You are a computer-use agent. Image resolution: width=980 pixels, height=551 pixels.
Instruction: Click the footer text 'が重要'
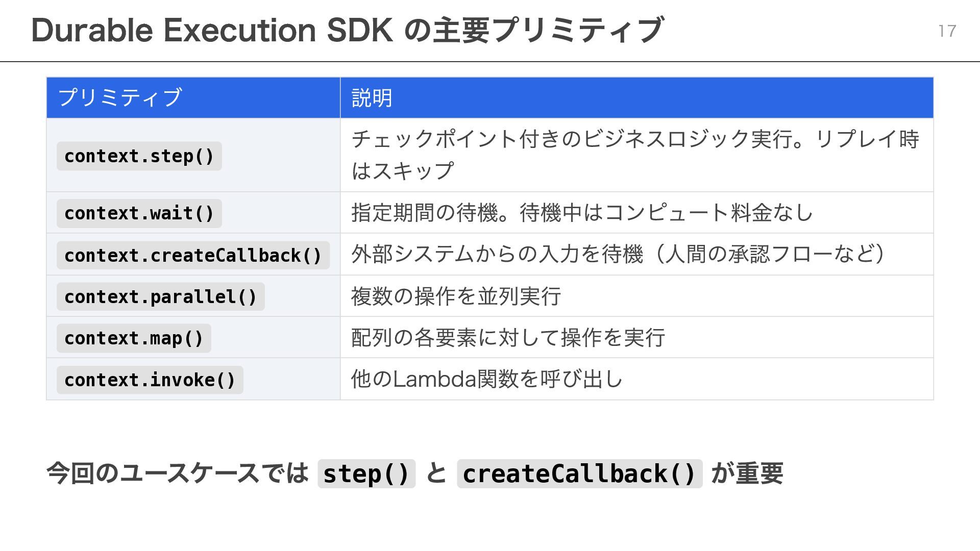[747, 473]
